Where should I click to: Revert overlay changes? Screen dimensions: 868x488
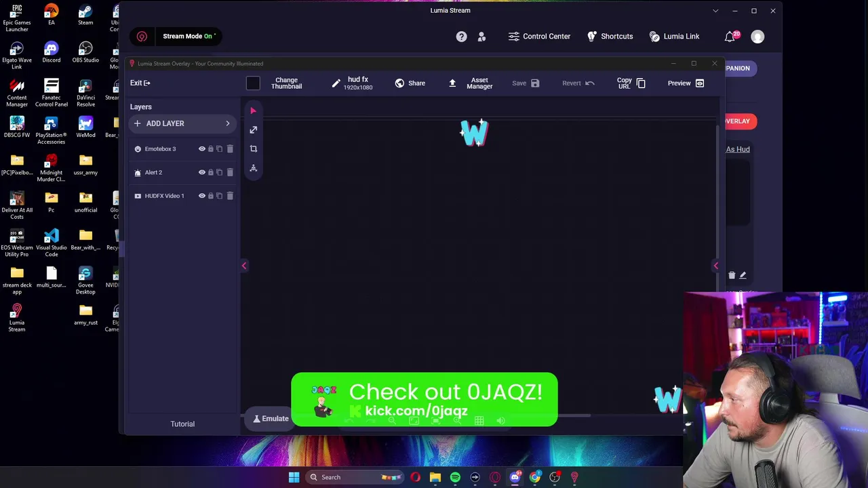[578, 83]
